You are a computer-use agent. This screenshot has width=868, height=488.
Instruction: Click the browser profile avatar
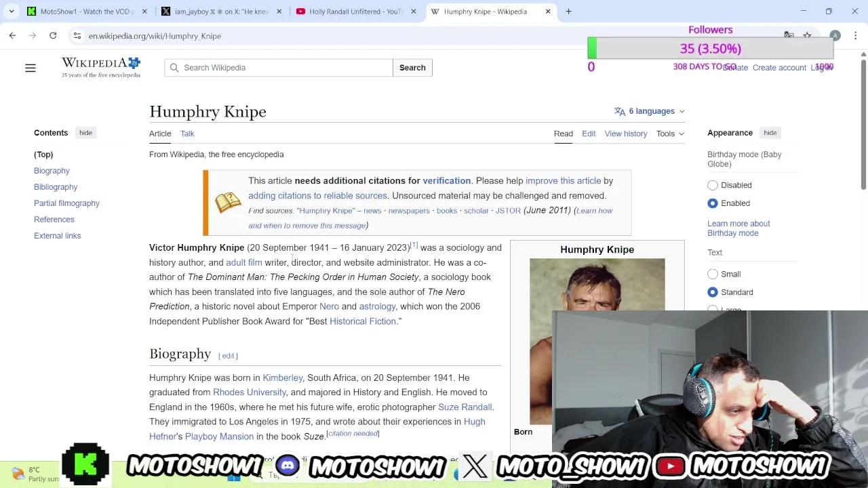point(835,35)
